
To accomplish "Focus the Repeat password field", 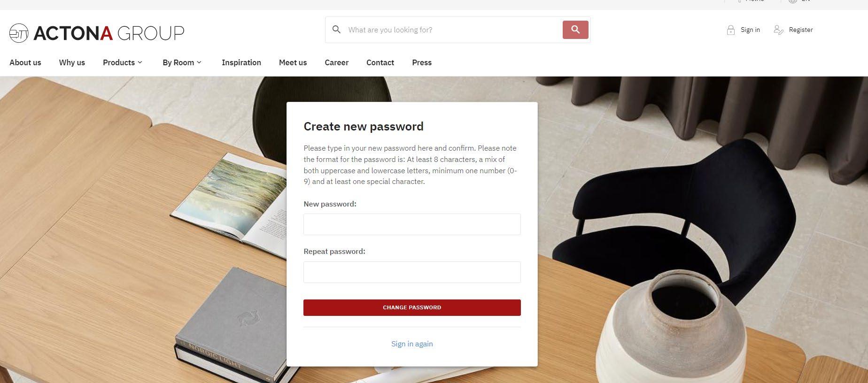I will click(x=412, y=272).
